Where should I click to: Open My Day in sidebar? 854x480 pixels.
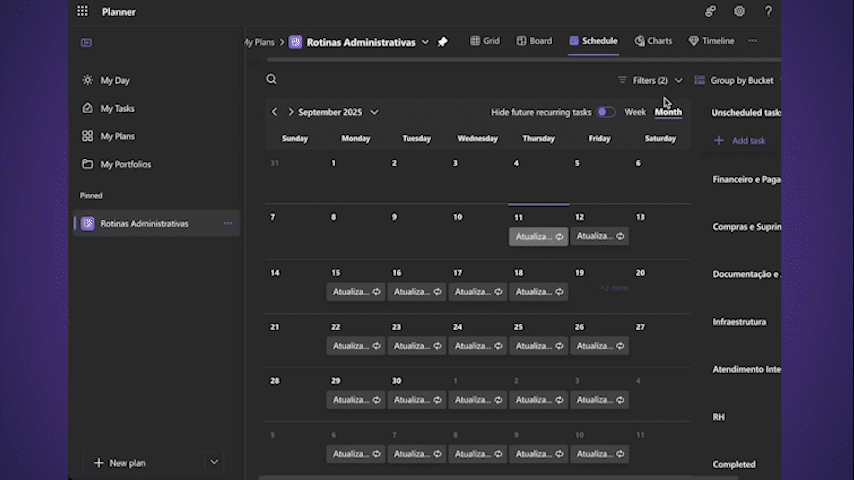point(115,80)
